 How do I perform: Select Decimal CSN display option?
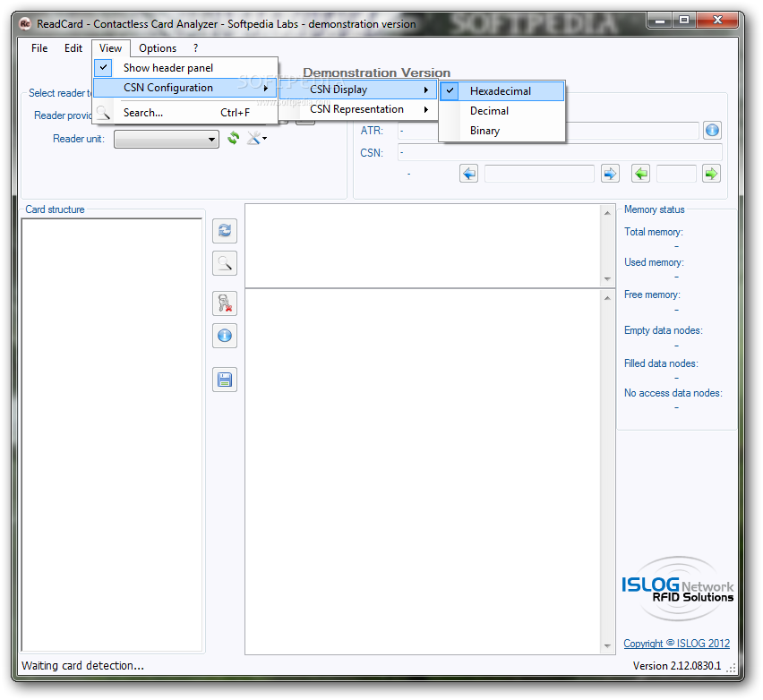502,111
